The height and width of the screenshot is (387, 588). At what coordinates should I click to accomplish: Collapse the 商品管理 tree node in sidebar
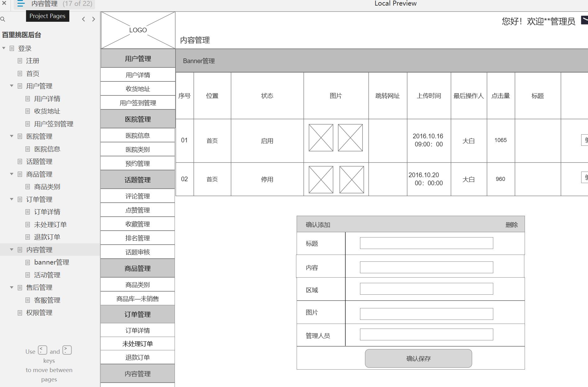pos(11,174)
